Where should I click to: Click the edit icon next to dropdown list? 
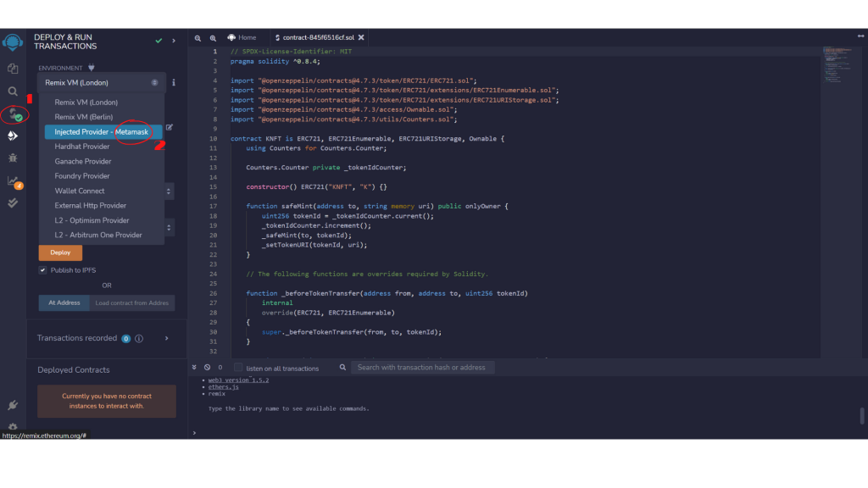click(170, 127)
